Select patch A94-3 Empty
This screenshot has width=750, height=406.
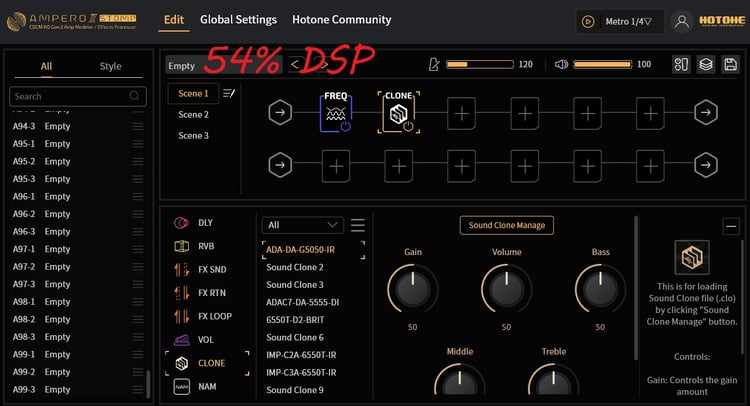pos(77,126)
